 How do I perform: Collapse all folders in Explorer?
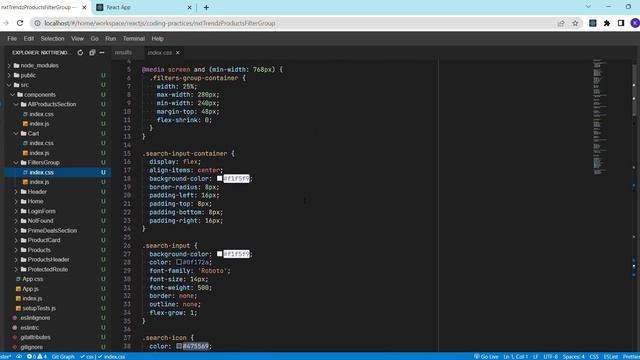92,53
